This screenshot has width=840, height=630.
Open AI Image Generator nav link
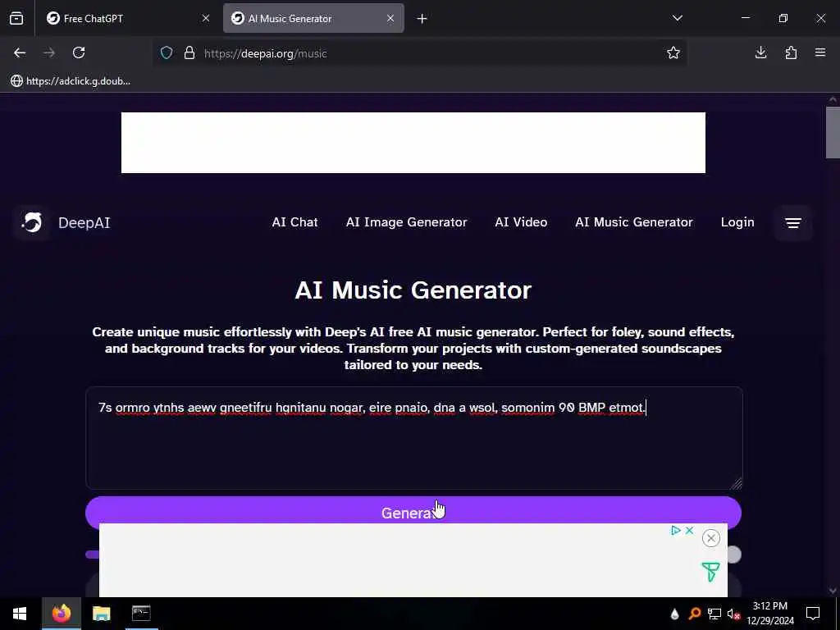click(406, 222)
